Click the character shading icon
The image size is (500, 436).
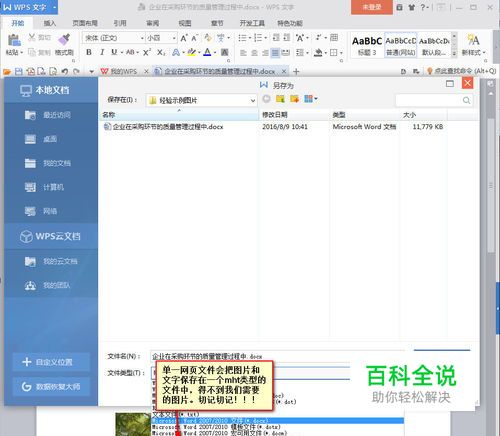(225, 52)
